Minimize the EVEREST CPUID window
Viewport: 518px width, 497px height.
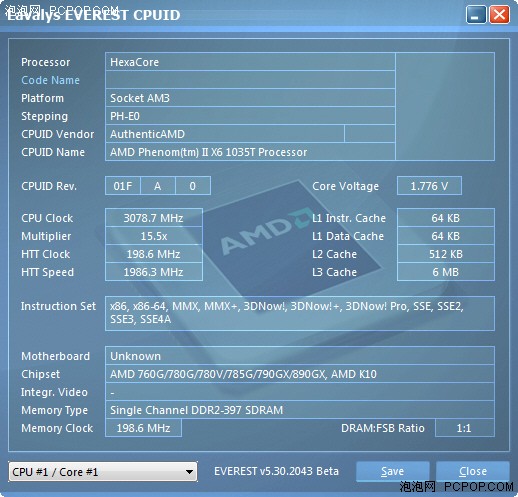476,14
